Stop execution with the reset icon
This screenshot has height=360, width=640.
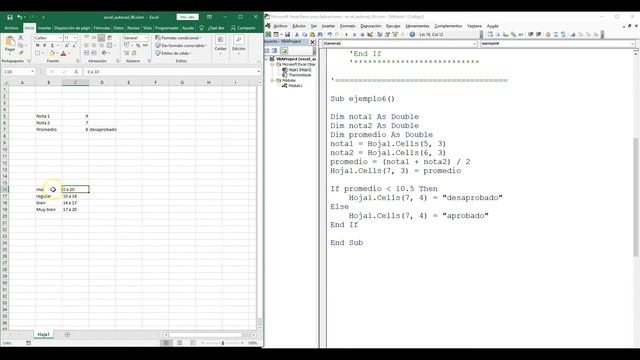pos(362,35)
